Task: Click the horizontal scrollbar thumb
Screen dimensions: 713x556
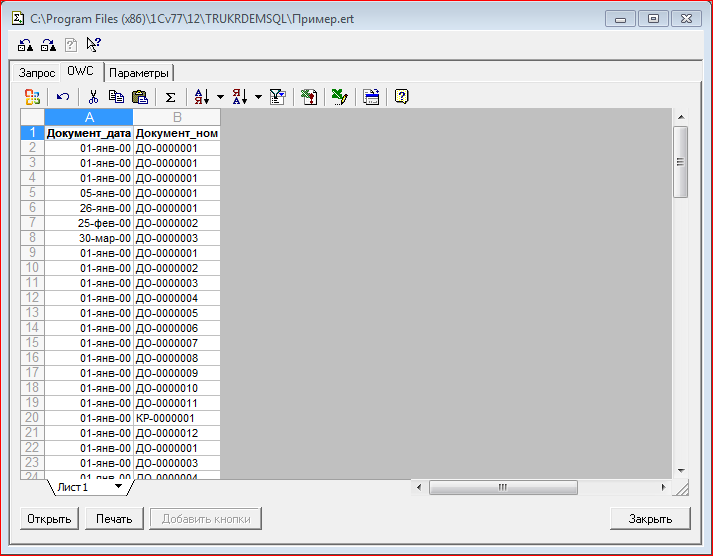Action: 503,487
